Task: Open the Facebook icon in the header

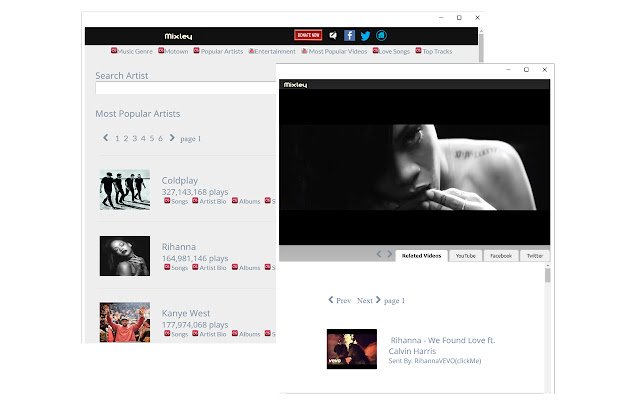Action: pyautogui.click(x=349, y=36)
